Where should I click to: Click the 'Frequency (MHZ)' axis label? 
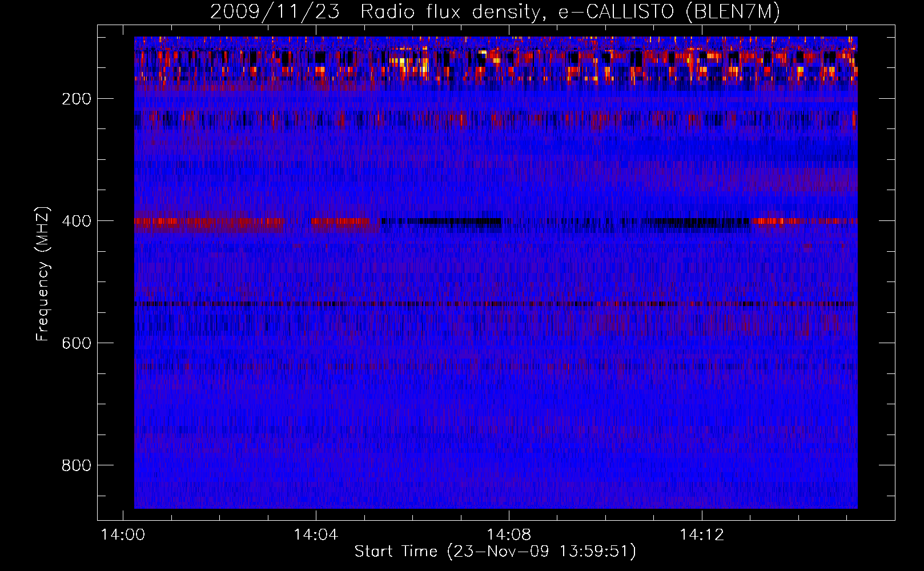(x=43, y=274)
